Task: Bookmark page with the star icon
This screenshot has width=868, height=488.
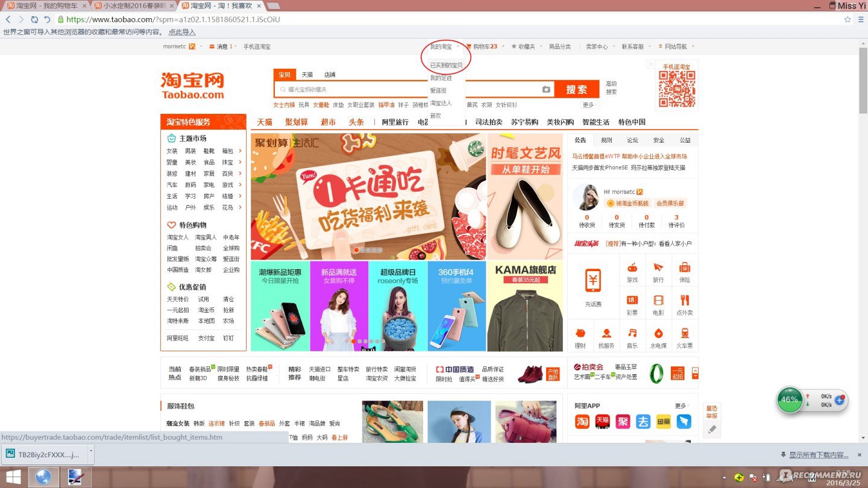Action: click(x=847, y=19)
